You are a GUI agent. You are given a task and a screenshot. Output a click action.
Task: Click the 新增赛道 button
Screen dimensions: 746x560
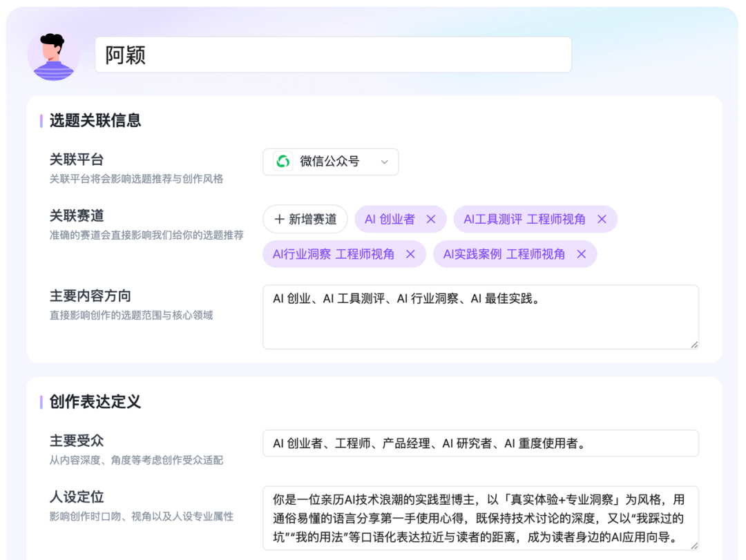click(x=305, y=219)
